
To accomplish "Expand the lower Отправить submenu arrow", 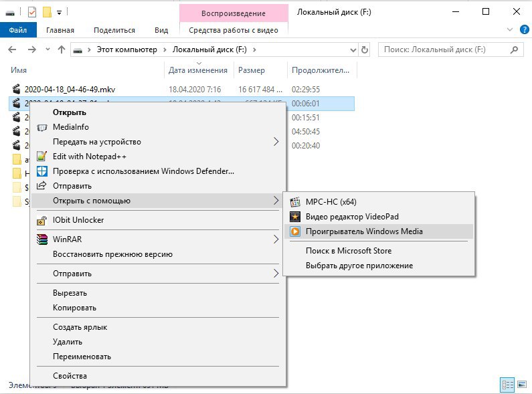I will pos(276,274).
